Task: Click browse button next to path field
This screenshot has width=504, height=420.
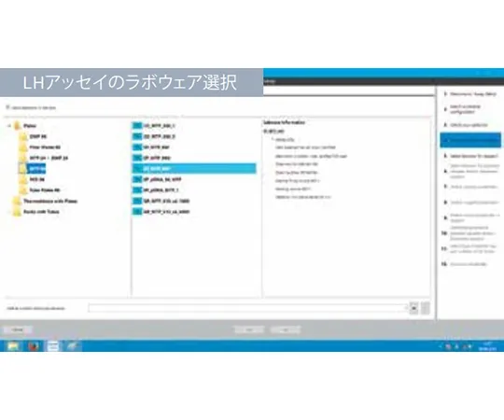Action: pos(413,308)
